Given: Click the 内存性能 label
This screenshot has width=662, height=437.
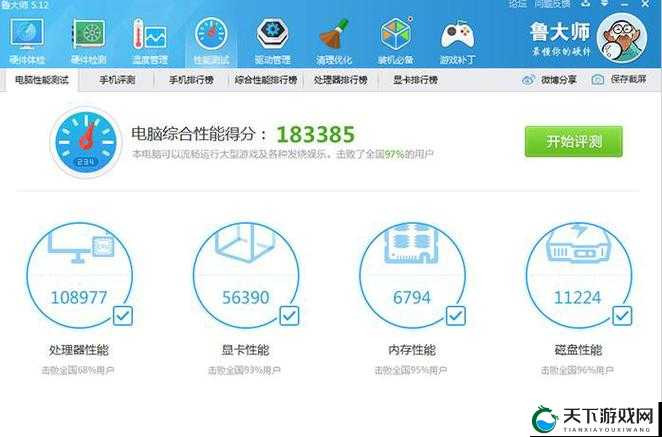Looking at the screenshot, I should coord(412,350).
